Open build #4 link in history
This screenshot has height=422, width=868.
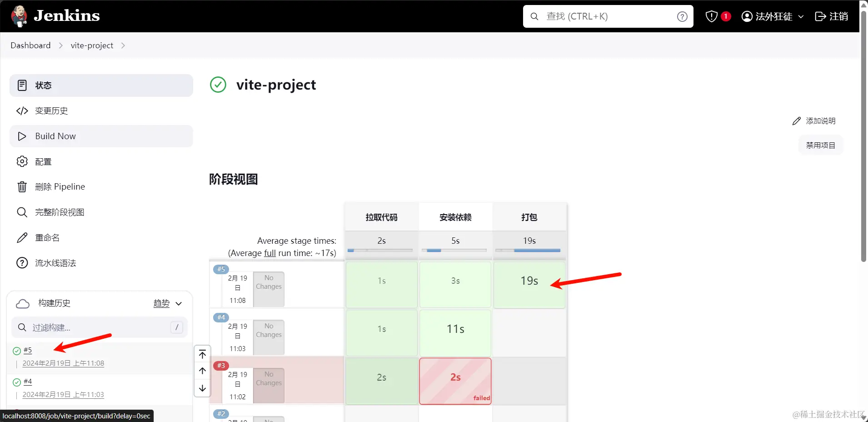click(x=28, y=382)
